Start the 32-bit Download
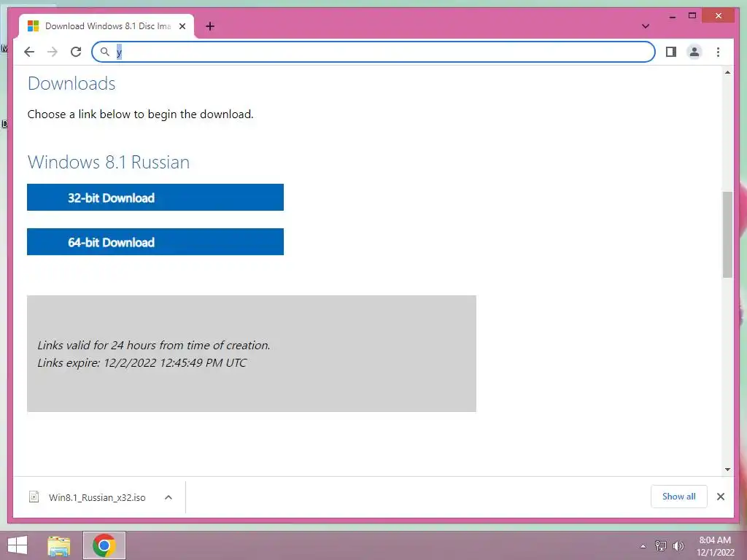This screenshot has width=747, height=560. click(x=155, y=197)
